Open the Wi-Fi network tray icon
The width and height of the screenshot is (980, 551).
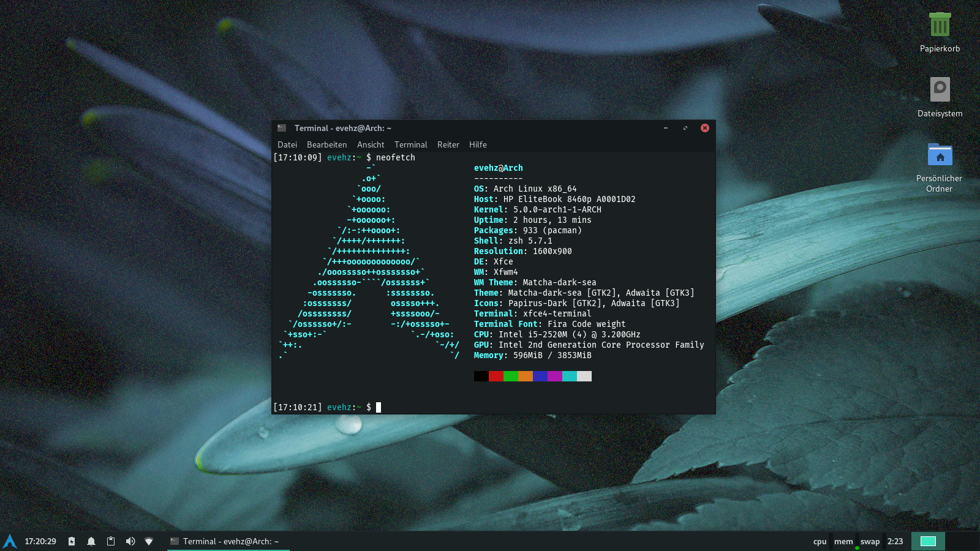149,541
